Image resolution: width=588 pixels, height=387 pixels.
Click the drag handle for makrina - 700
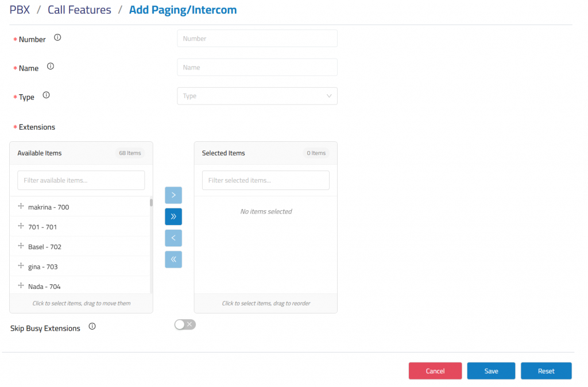[21, 206]
